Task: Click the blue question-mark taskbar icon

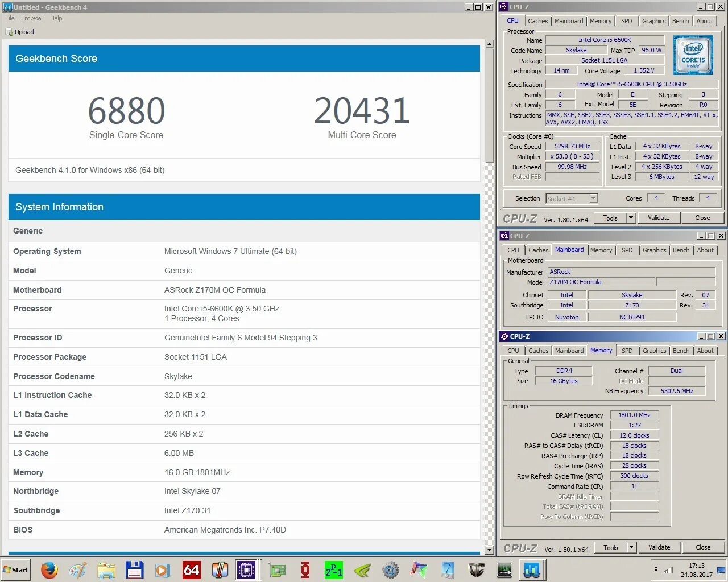Action: tap(448, 569)
